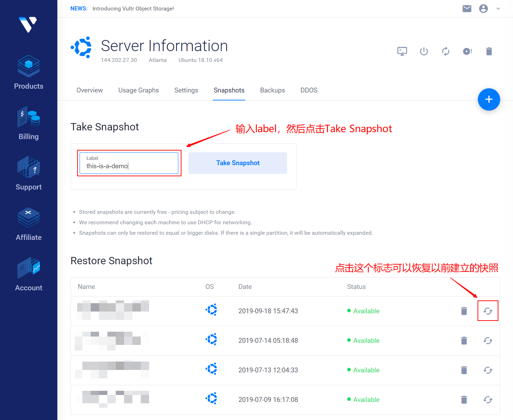This screenshot has width=513, height=420.
Task: Click the destroy server trash icon
Action: 489,51
